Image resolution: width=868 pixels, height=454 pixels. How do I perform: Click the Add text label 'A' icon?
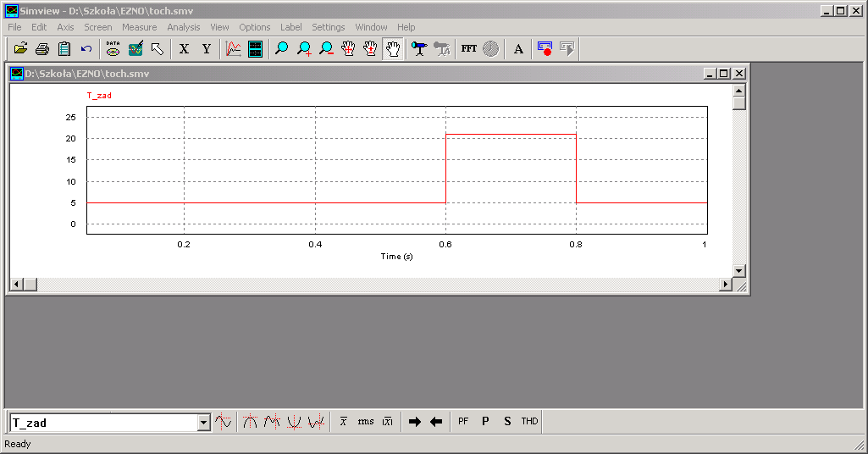click(x=518, y=49)
